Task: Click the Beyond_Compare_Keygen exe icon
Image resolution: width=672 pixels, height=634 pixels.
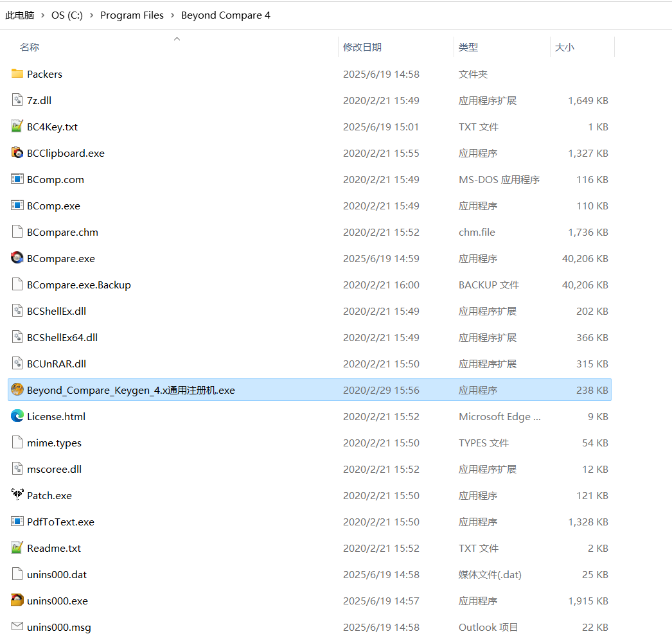Action: (x=17, y=390)
